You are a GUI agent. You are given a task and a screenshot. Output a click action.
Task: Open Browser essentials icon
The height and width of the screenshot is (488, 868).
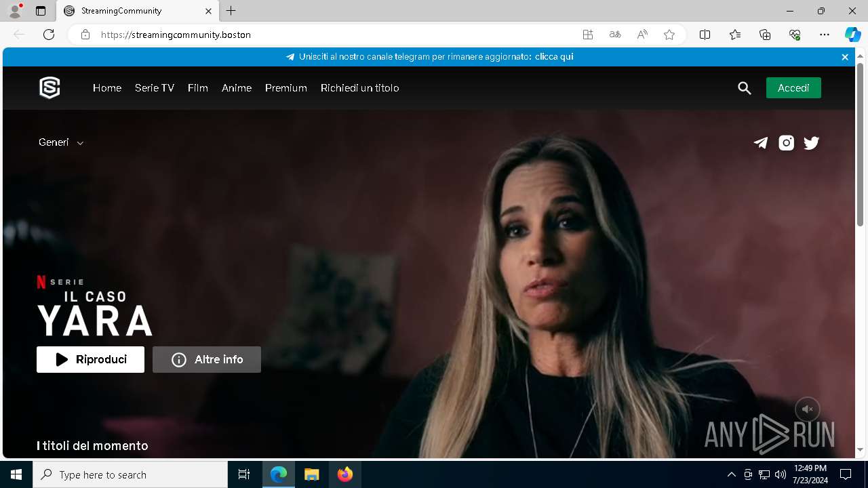795,35
